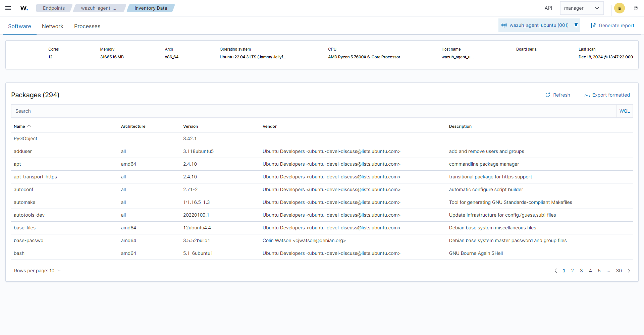Refresh the packages list

pyautogui.click(x=558, y=95)
